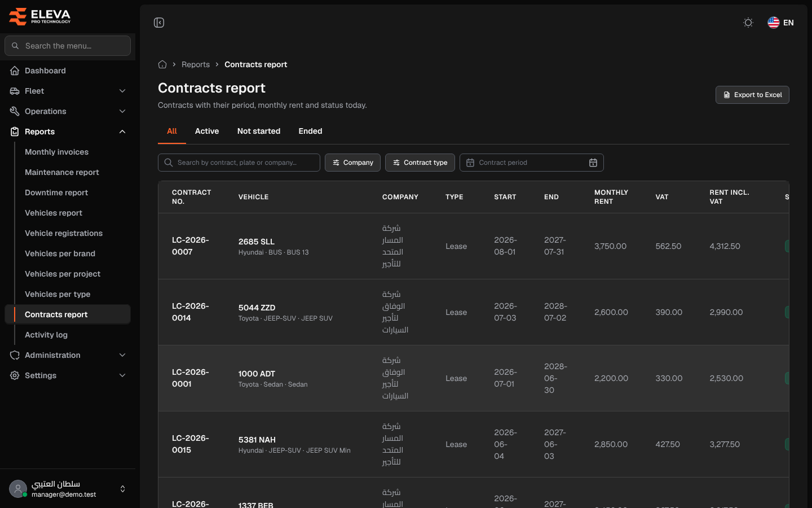Click contract number LC-2026-0007
This screenshot has width=812, height=508.
pyautogui.click(x=191, y=246)
